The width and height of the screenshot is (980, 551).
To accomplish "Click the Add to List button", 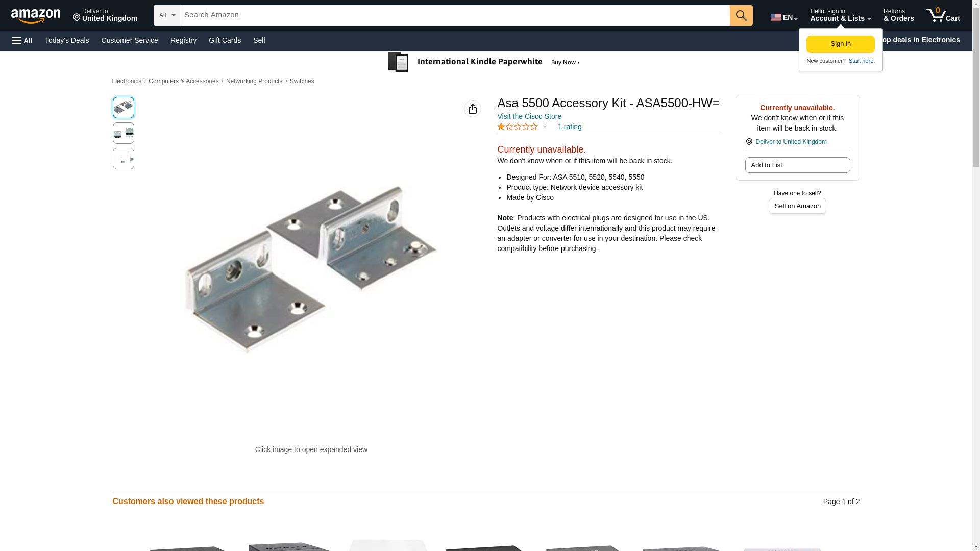I will pos(797,165).
